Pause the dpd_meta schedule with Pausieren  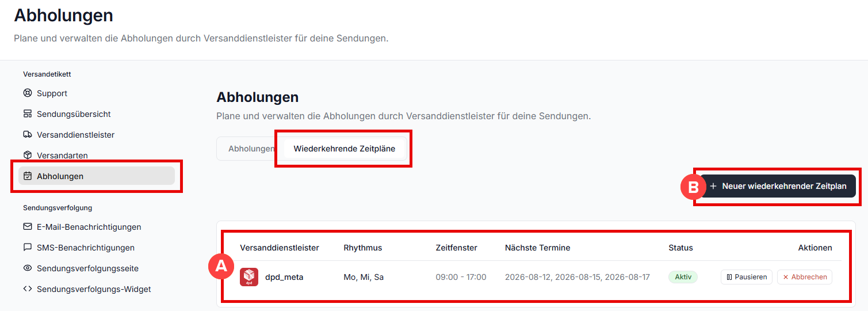point(747,277)
